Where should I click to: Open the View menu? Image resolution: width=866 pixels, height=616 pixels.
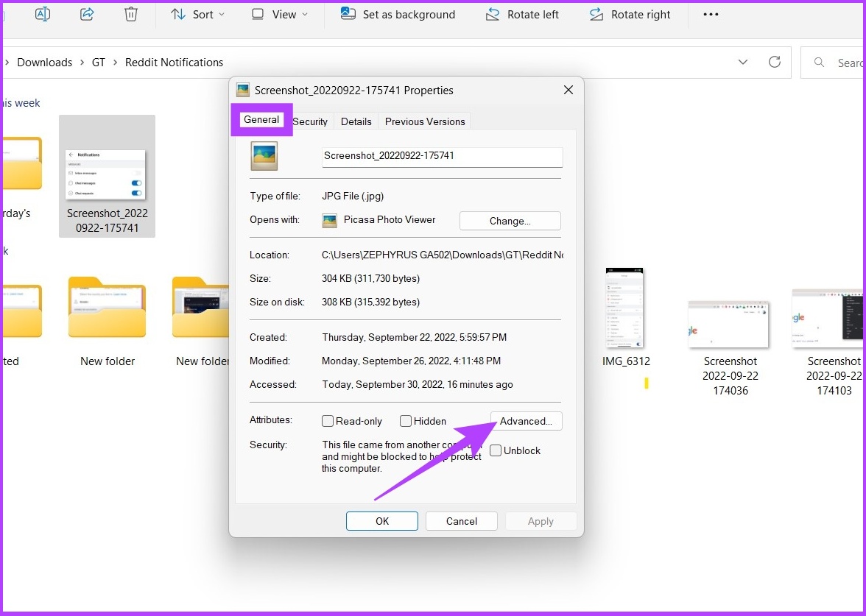(280, 15)
